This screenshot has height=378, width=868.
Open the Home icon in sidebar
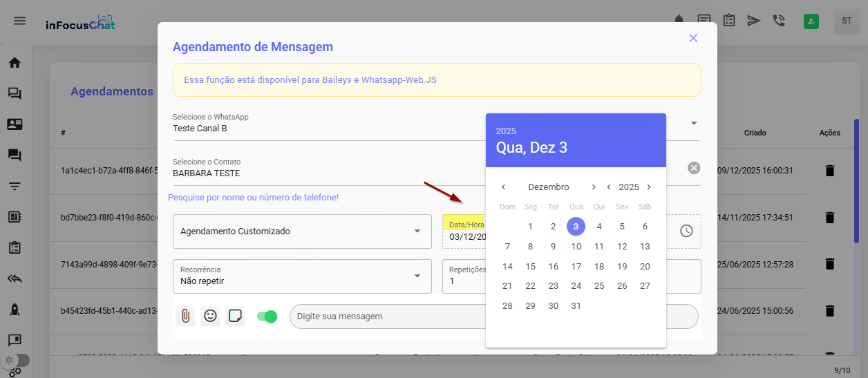pyautogui.click(x=15, y=63)
